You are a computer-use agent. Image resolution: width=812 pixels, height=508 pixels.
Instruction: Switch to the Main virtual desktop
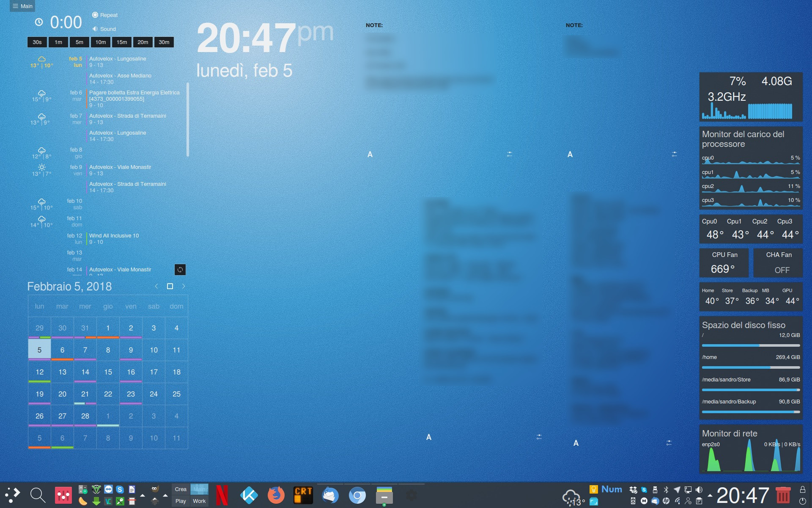pyautogui.click(x=199, y=489)
